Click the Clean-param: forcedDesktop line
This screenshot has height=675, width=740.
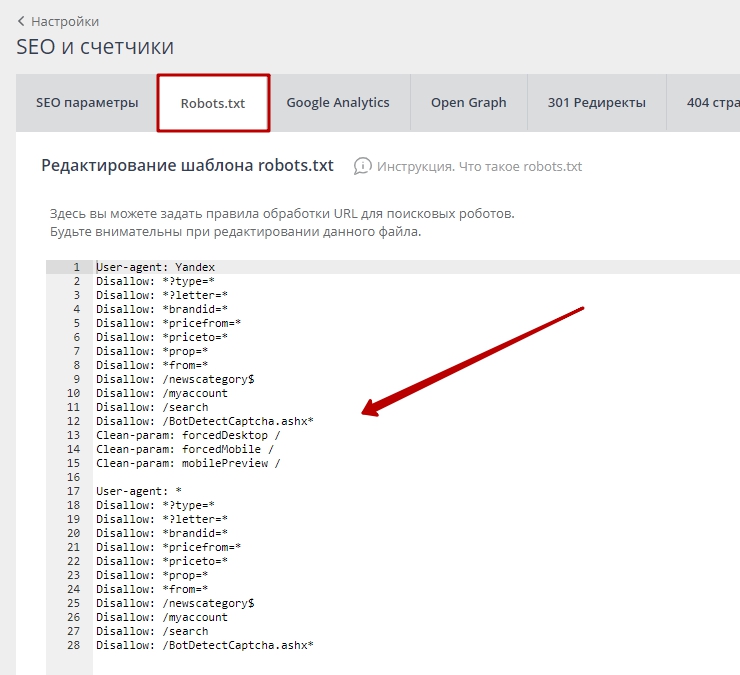click(188, 435)
